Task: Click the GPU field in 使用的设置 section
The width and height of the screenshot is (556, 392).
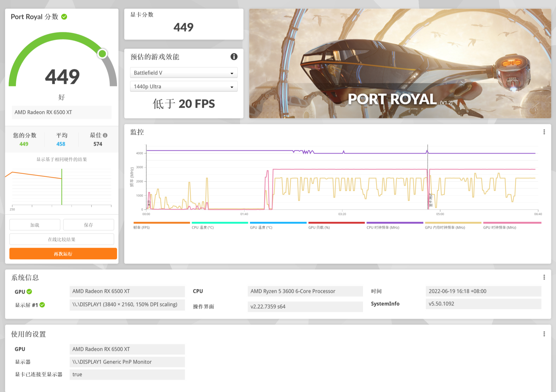Action: point(127,349)
